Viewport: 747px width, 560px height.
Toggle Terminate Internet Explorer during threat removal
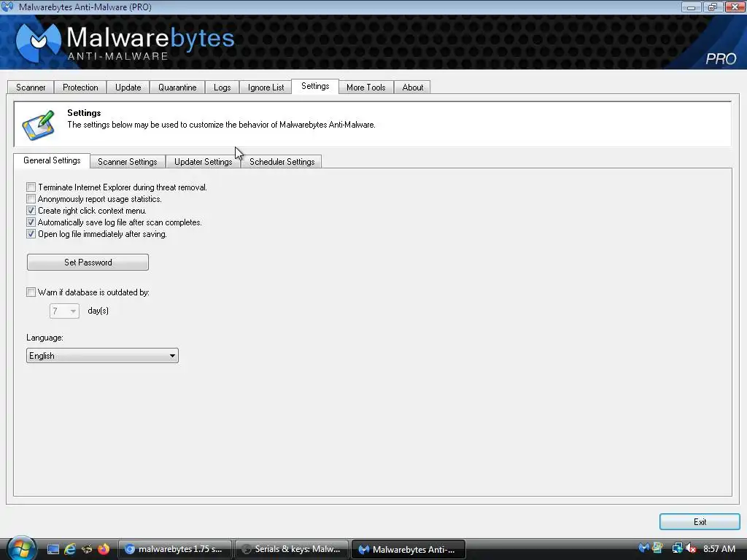tap(31, 187)
